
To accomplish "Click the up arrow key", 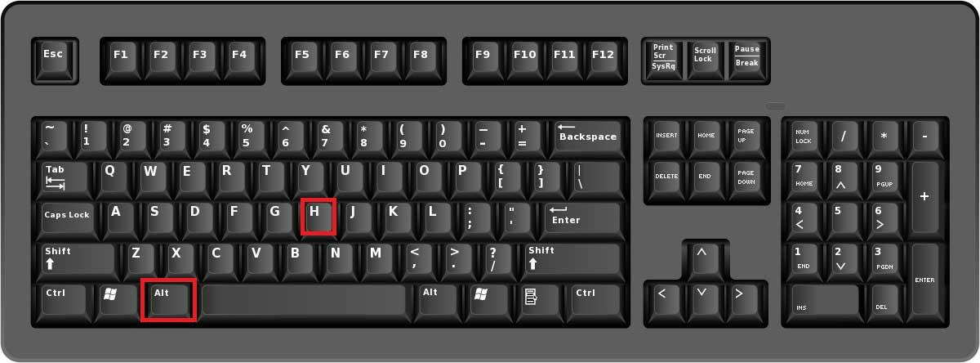I will tap(701, 258).
